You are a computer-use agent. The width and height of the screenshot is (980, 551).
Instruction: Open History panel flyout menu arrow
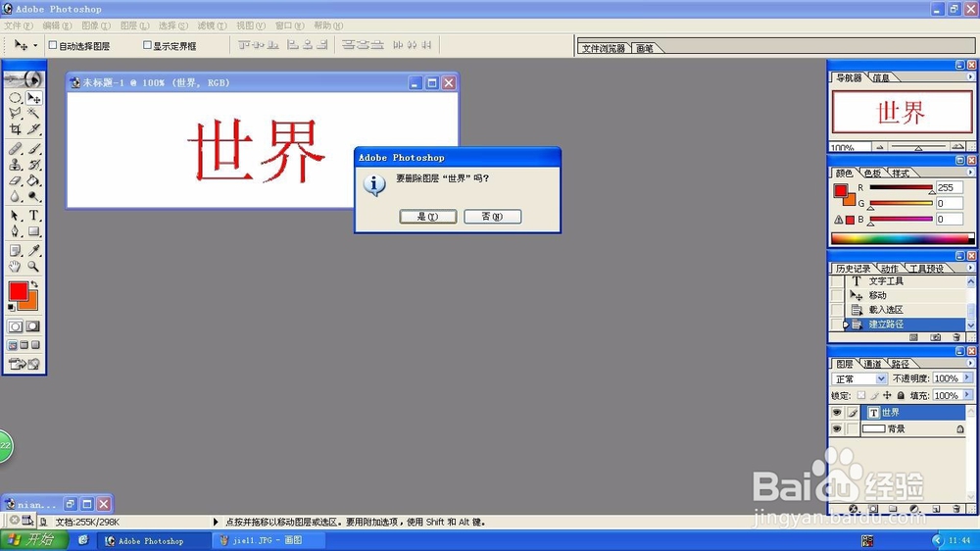(x=970, y=268)
